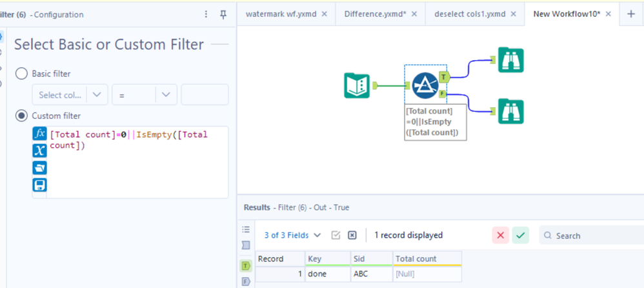
Task: Open the Select column dropdown
Action: tap(69, 94)
